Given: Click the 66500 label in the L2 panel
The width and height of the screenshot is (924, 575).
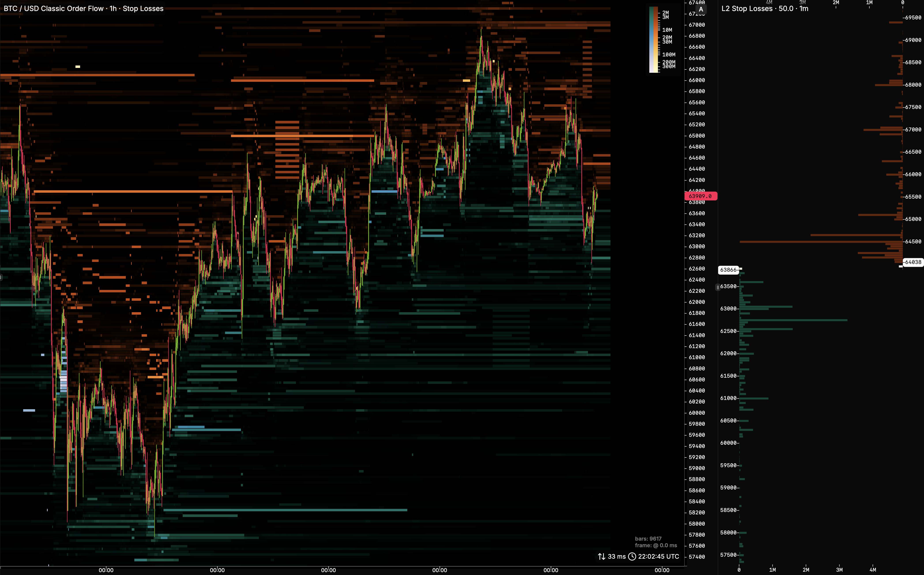Looking at the screenshot, I should 913,152.
